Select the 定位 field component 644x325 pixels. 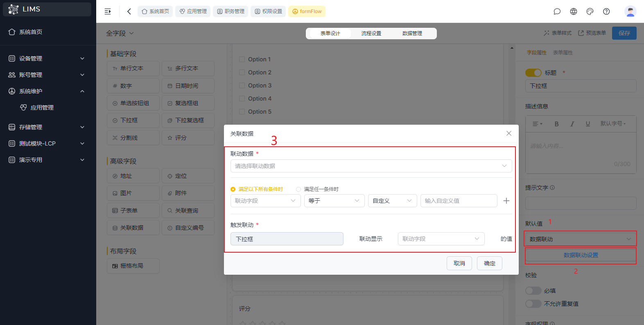(188, 176)
